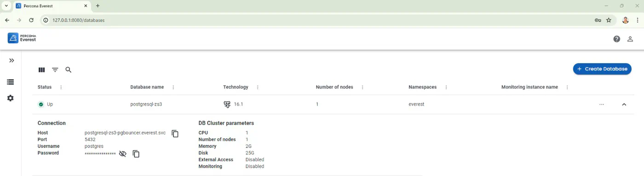The width and height of the screenshot is (644, 176).
Task: Open the tab search dropdown arrow
Action: click(6, 6)
